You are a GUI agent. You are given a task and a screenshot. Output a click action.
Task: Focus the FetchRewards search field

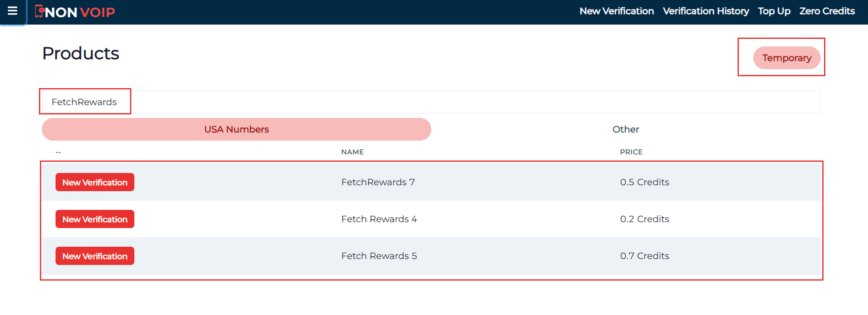[431, 102]
